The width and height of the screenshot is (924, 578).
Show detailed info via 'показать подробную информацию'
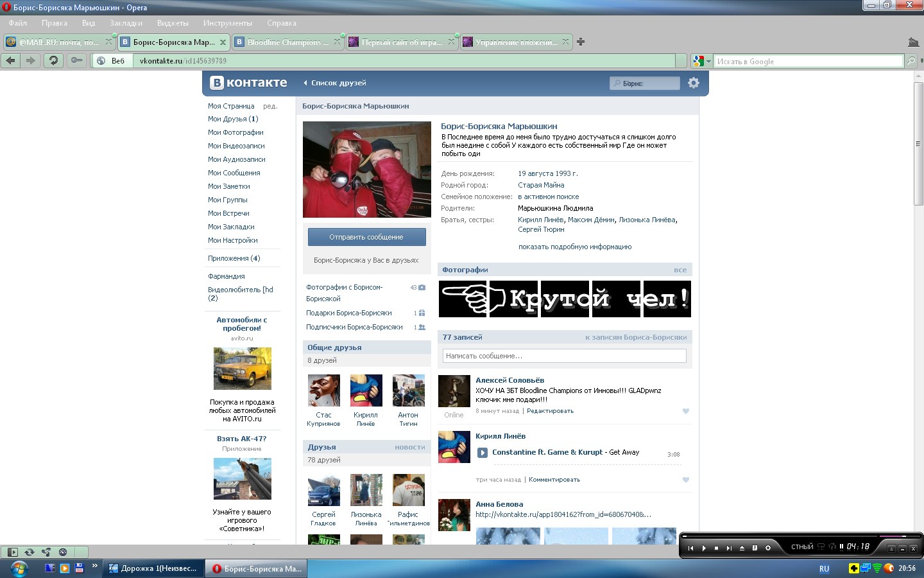tap(574, 247)
